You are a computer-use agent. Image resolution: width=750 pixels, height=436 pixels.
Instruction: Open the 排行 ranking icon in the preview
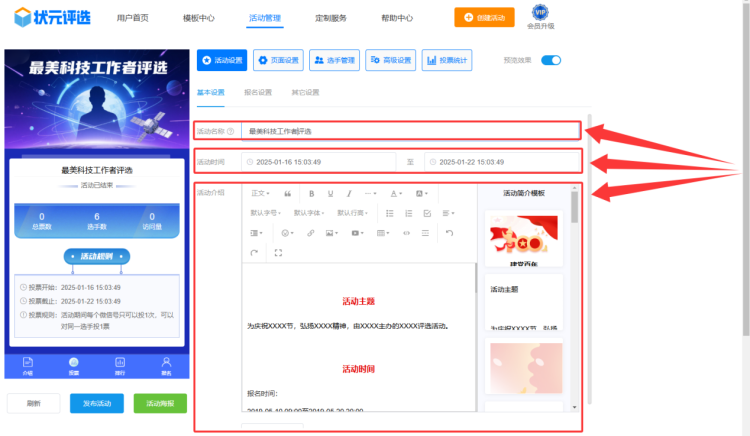[119, 364]
